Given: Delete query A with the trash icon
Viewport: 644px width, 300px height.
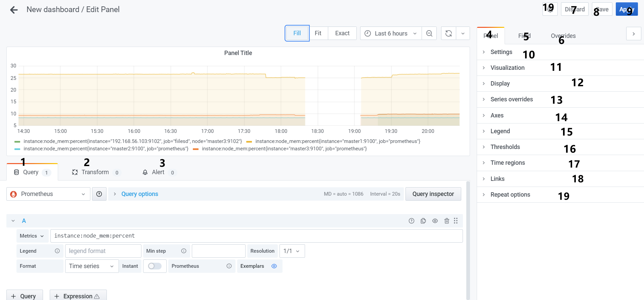Looking at the screenshot, I should click(447, 221).
